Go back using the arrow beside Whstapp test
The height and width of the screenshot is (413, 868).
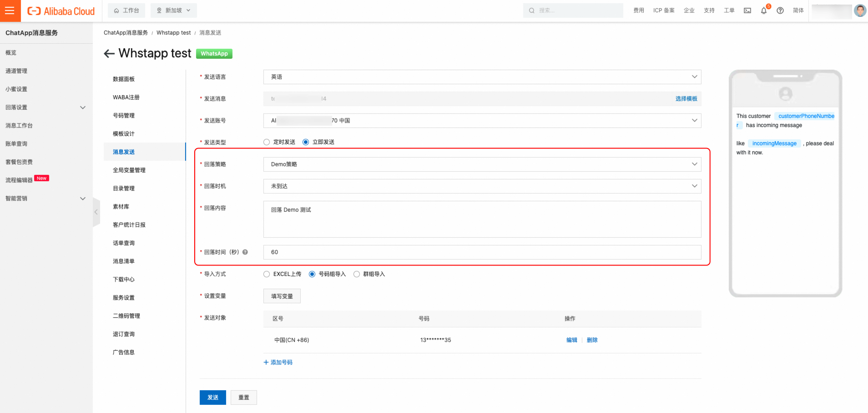pos(109,54)
